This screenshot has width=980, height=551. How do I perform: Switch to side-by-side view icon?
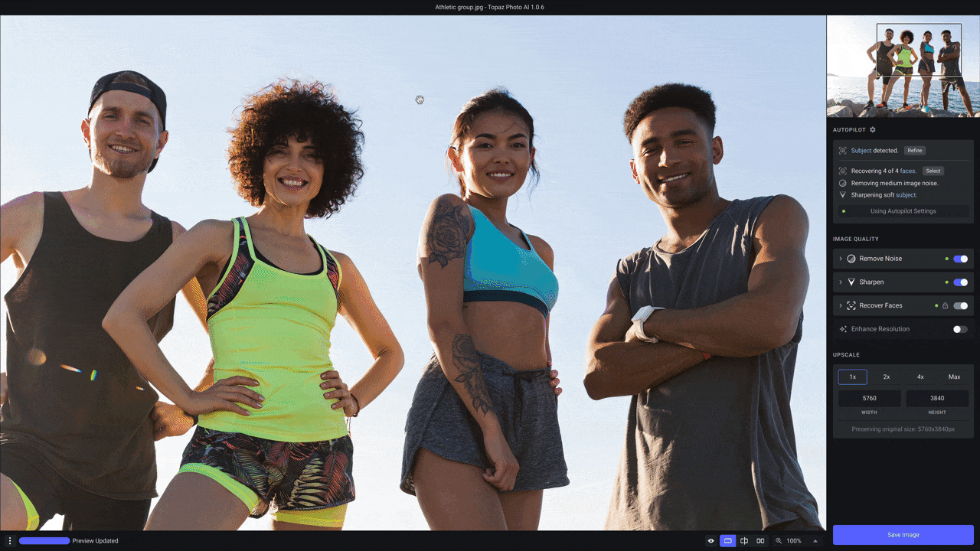pyautogui.click(x=760, y=541)
